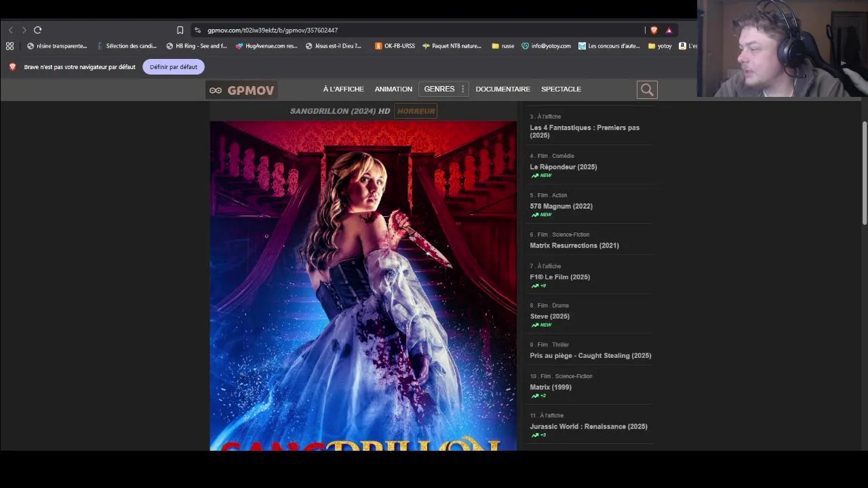This screenshot has width=868, height=488.
Task: Open the Paquet NTB nature bookmark
Action: pyautogui.click(x=452, y=46)
